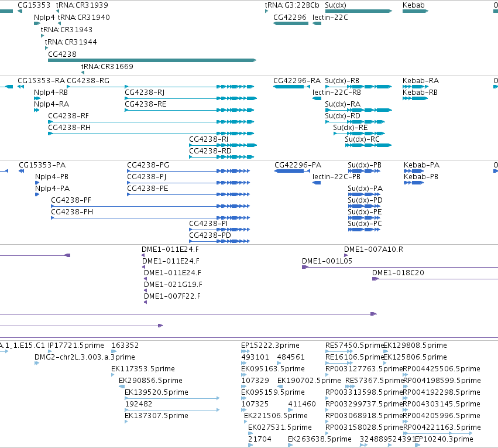Click the Kebab gene label

point(414,5)
